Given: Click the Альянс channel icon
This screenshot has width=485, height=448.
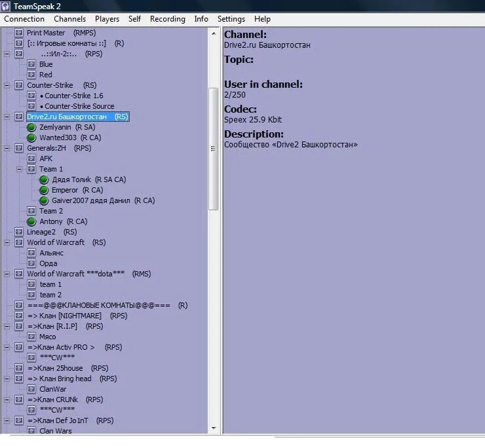Looking at the screenshot, I should (x=31, y=253).
